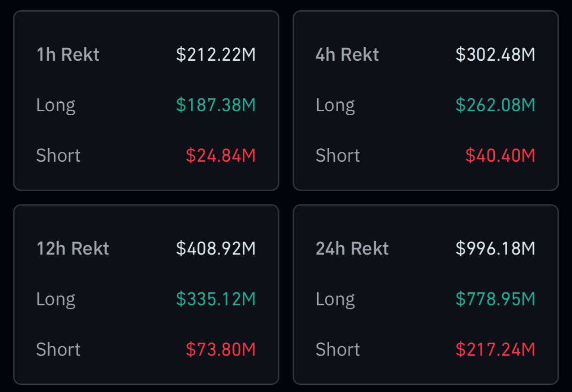Screen dimensions: 572x392
Task: Click the $73.80M short value
Action: tap(221, 349)
